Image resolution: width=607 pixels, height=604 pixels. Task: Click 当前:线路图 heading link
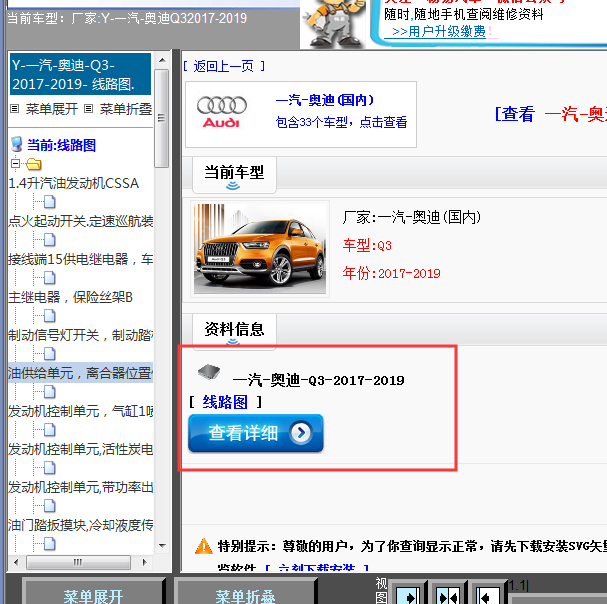tap(61, 145)
